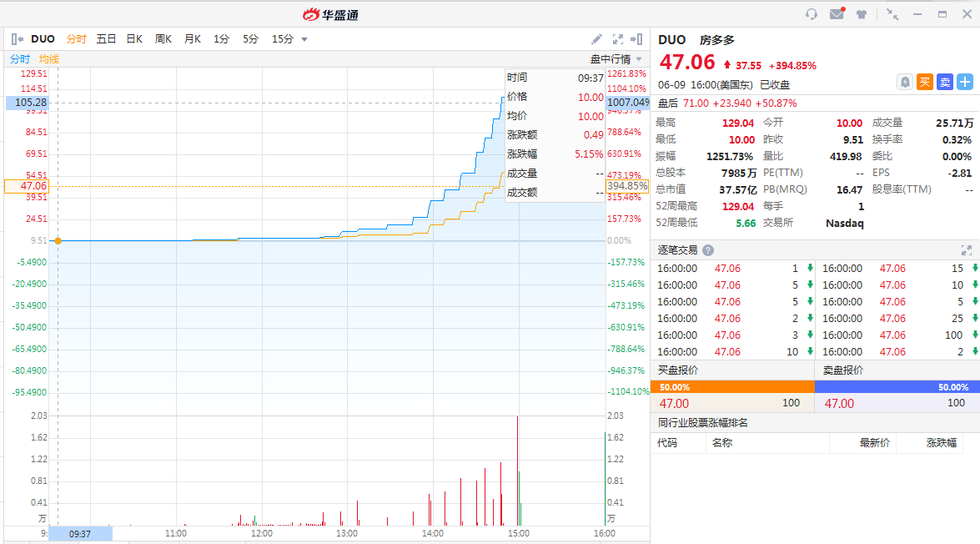Switch to 1分 one-minute chart
This screenshot has height=544, width=980.
(221, 38)
